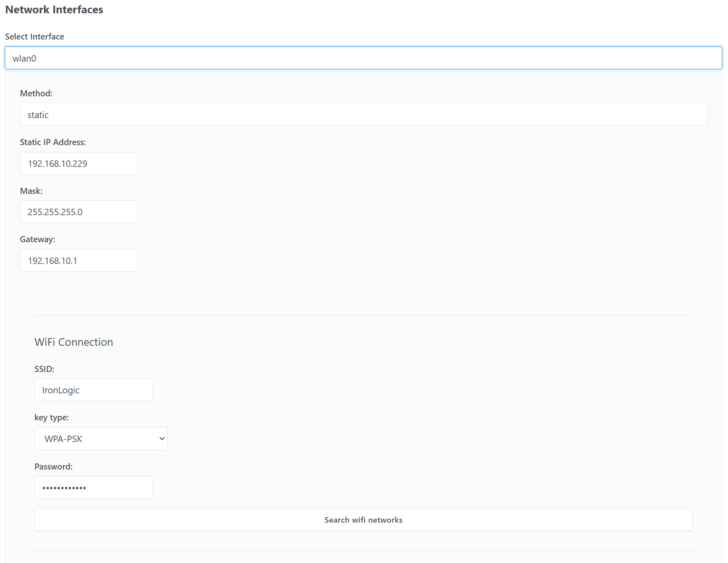Screen dimensions: 728x563
Task: Click the key type label
Action: click(52, 418)
